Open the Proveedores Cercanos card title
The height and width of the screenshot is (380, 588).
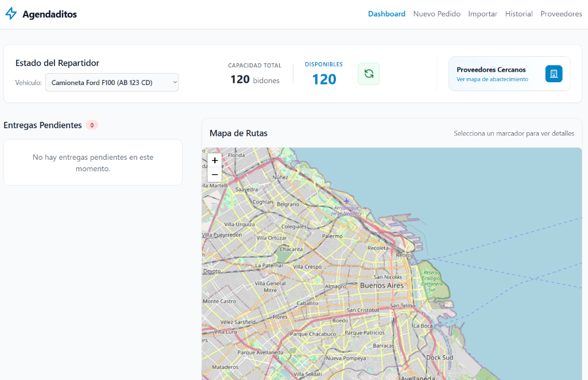click(491, 70)
